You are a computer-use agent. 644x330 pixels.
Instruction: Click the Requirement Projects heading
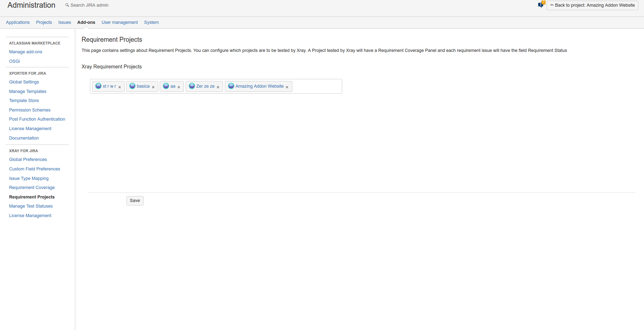pyautogui.click(x=112, y=40)
